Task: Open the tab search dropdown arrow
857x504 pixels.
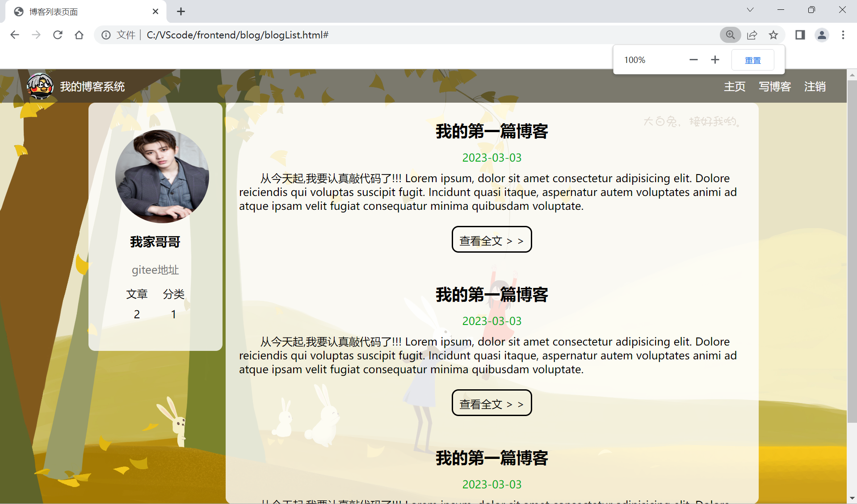Action: 750,10
